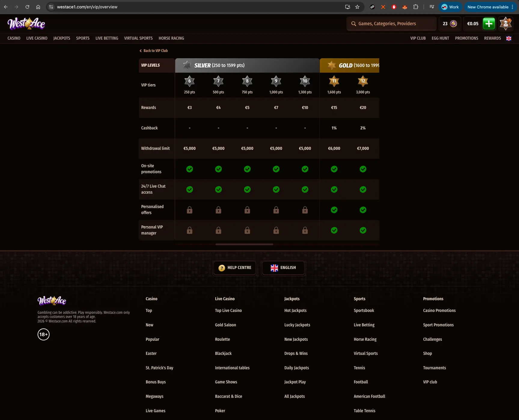The width and height of the screenshot is (519, 420).
Task: Click the browser address bar URL
Action: point(87,7)
